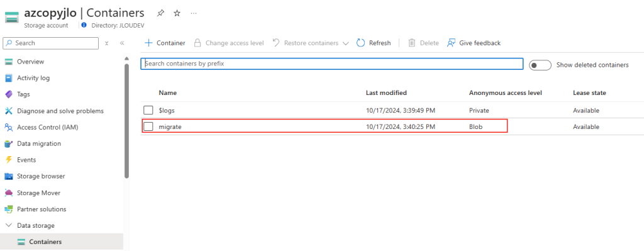Screen dimensions: 644x251
Task: Click the Blob access level cell
Action: point(475,127)
